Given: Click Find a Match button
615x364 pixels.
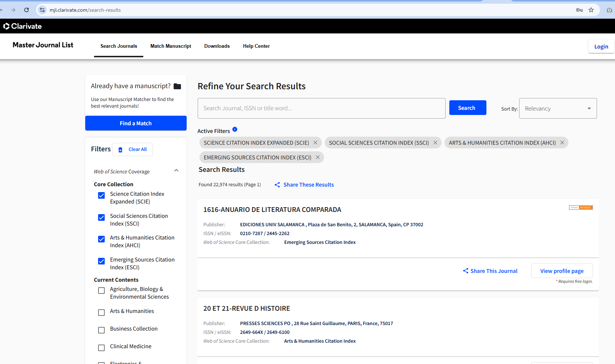Looking at the screenshot, I should coord(136,123).
